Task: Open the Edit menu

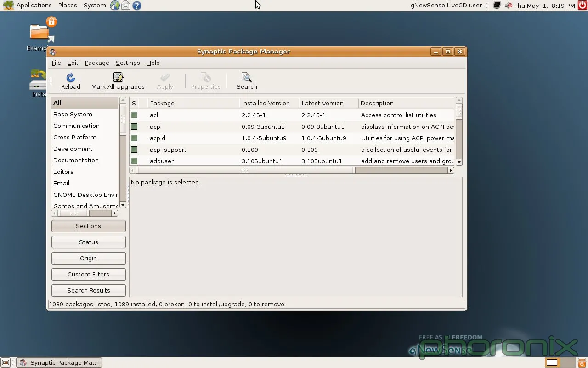Action: (73, 63)
